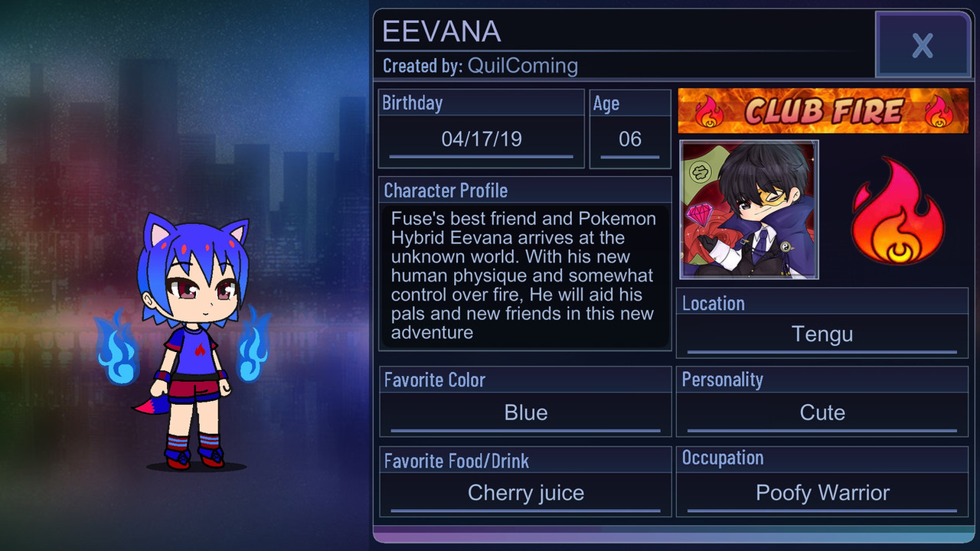Edit the Location field Tengu

(x=822, y=334)
